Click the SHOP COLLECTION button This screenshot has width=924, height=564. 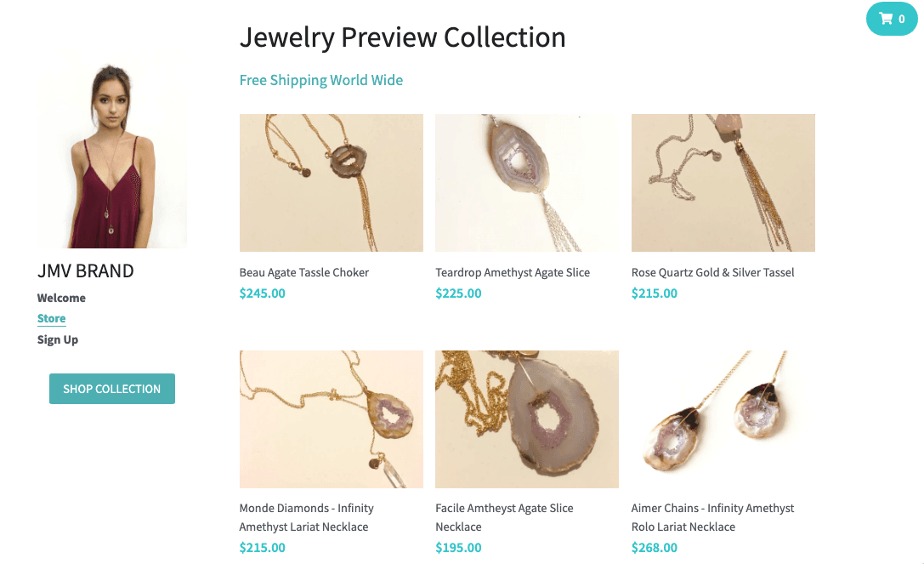click(x=112, y=389)
